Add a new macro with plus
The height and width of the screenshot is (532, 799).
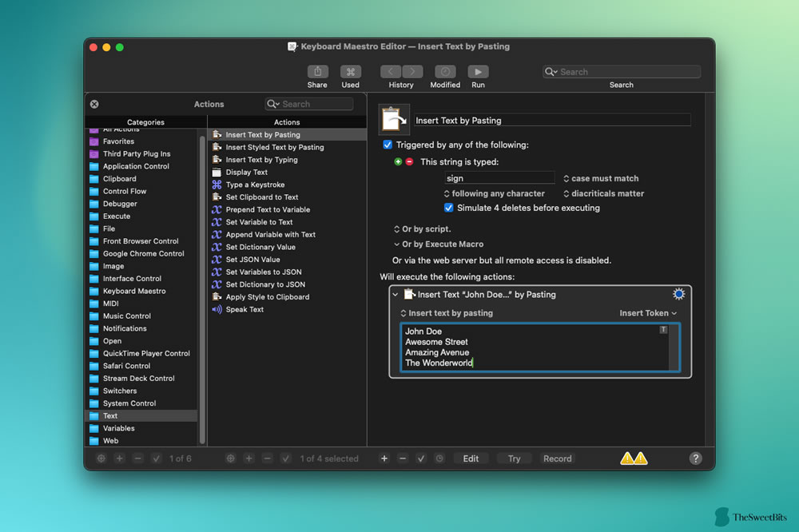click(x=248, y=459)
